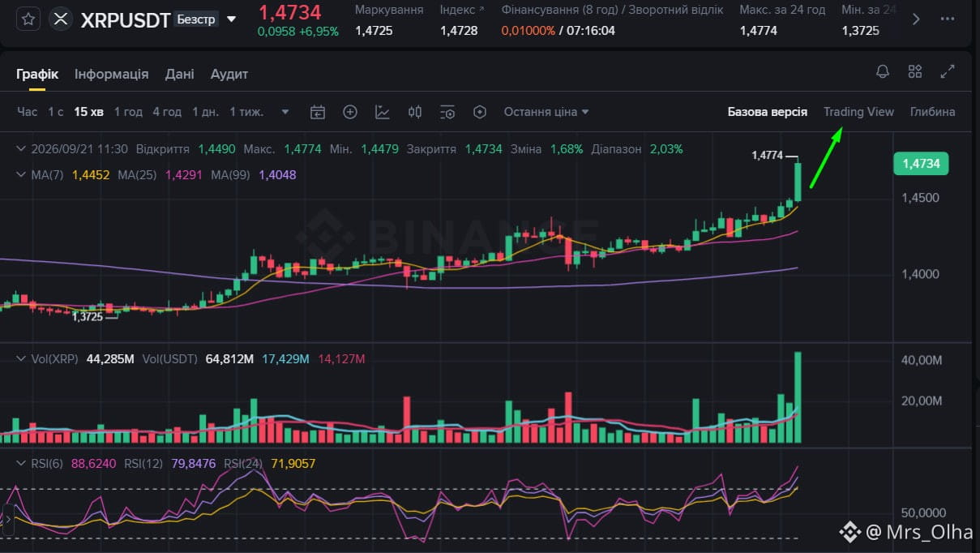Expand chart to fullscreen
The height and width of the screenshot is (553, 980).
[x=947, y=71]
